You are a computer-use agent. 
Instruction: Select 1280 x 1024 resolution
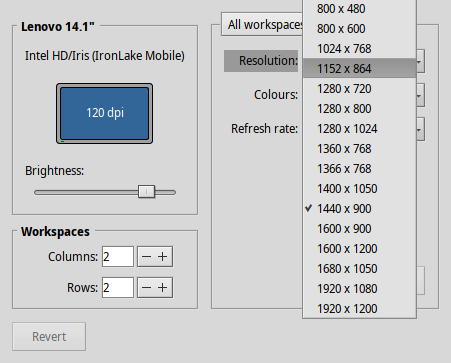coord(359,129)
